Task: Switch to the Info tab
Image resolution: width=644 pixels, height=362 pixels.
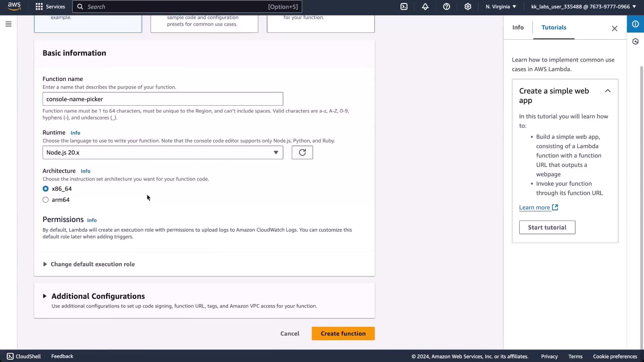Action: [518, 27]
